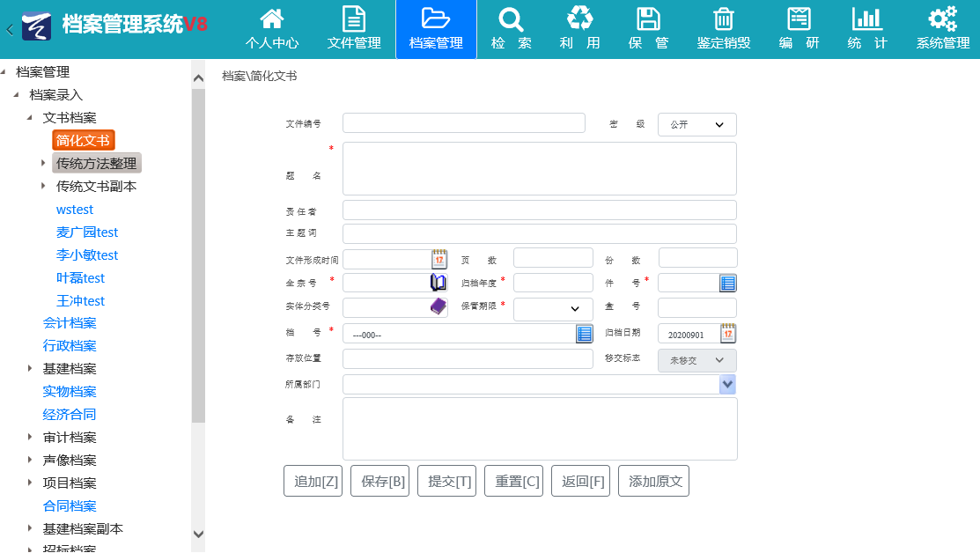Open 鉴定销毁 trash icon

pos(723,19)
